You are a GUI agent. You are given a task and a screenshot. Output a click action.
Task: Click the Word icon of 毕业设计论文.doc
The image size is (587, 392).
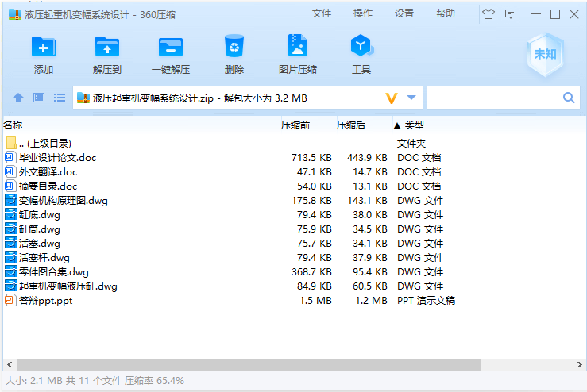click(x=10, y=157)
